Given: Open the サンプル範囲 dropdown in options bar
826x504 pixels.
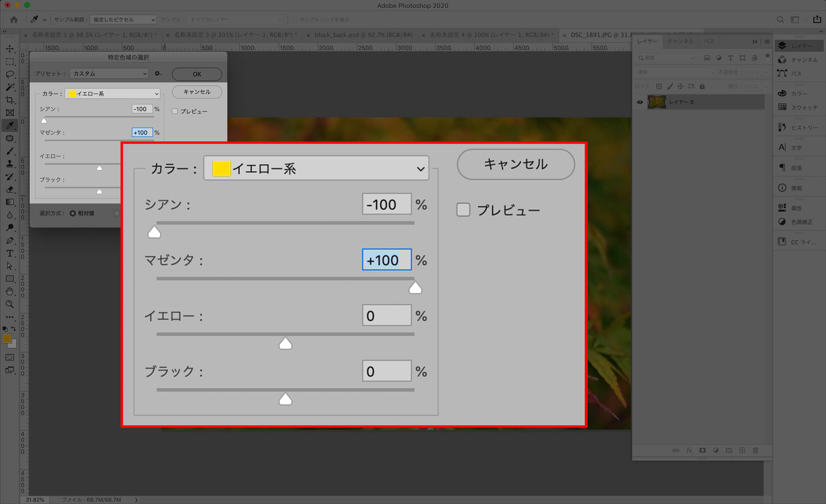Looking at the screenshot, I should click(x=123, y=19).
